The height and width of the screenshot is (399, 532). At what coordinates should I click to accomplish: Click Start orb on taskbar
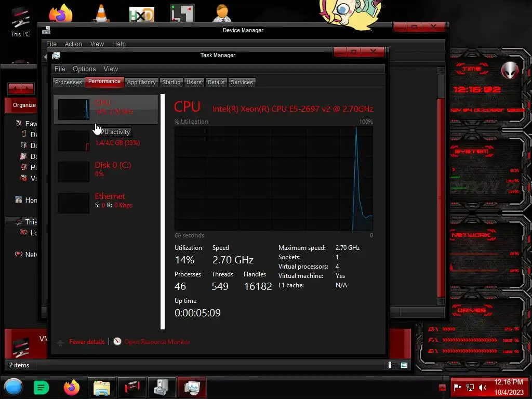tap(14, 387)
